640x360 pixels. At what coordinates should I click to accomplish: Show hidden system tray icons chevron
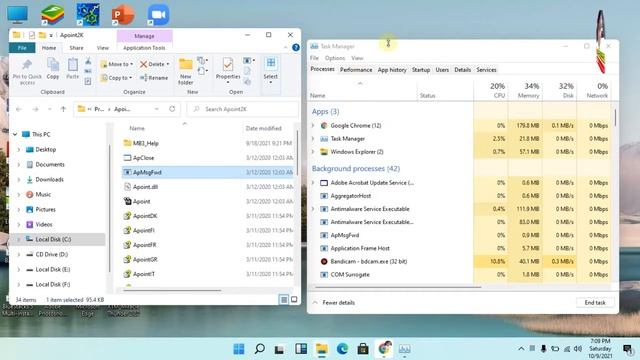pos(521,349)
